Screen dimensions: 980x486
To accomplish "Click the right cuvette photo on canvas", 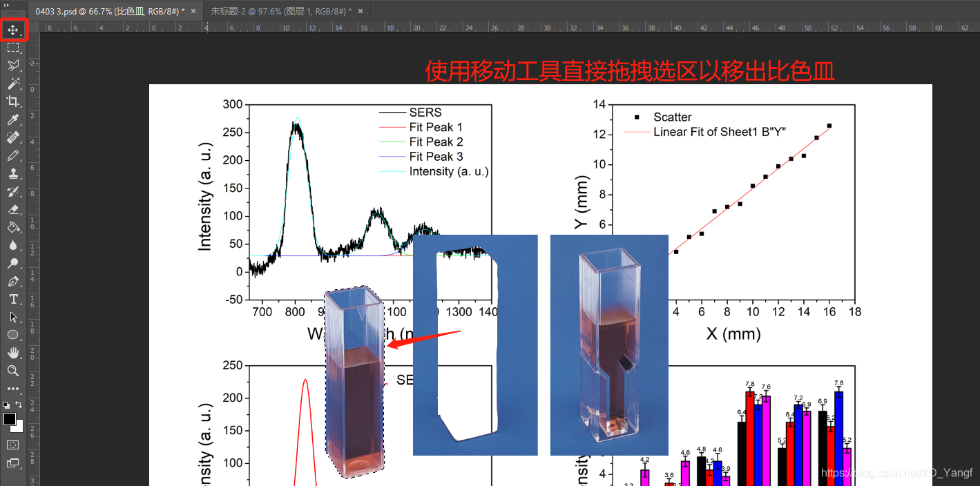I will pyautogui.click(x=609, y=345).
